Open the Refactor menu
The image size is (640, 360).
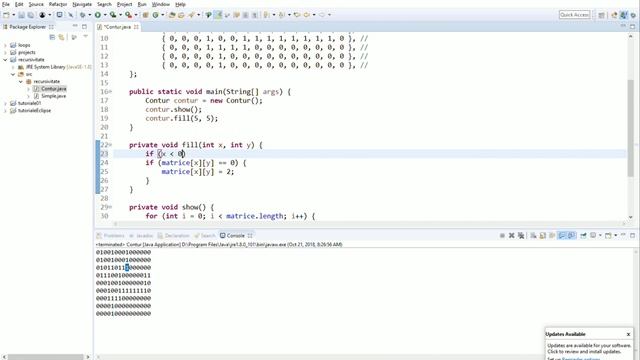(x=58, y=4)
